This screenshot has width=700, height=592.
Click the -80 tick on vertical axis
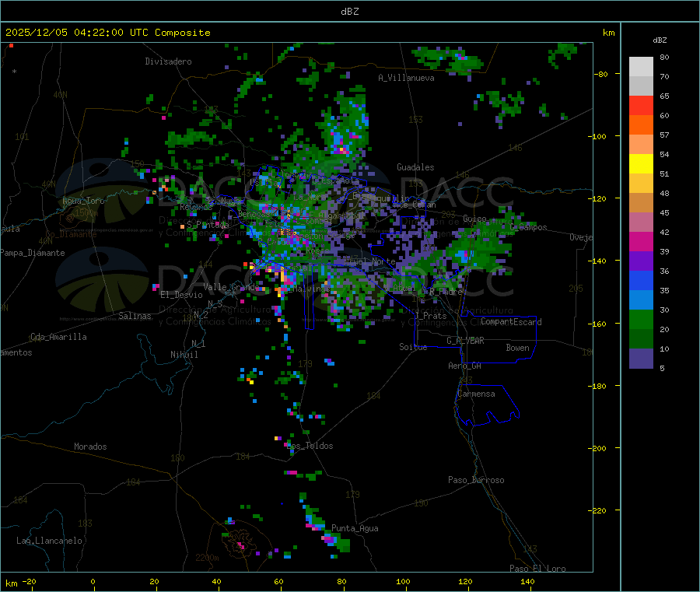[601, 74]
